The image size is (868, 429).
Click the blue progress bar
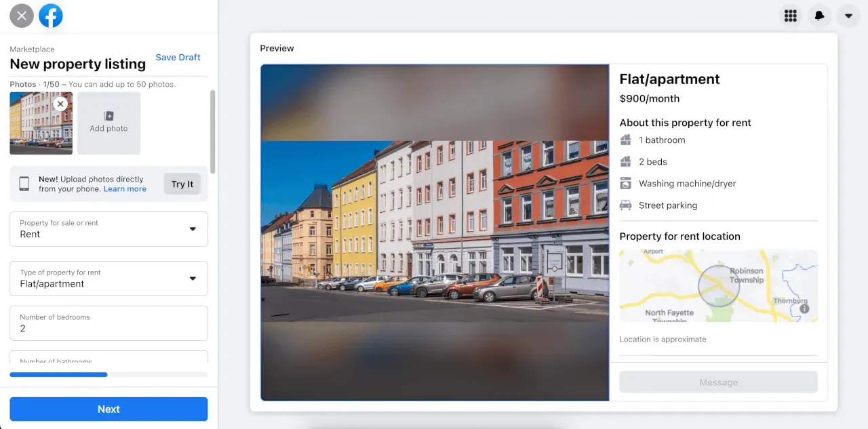tap(58, 374)
